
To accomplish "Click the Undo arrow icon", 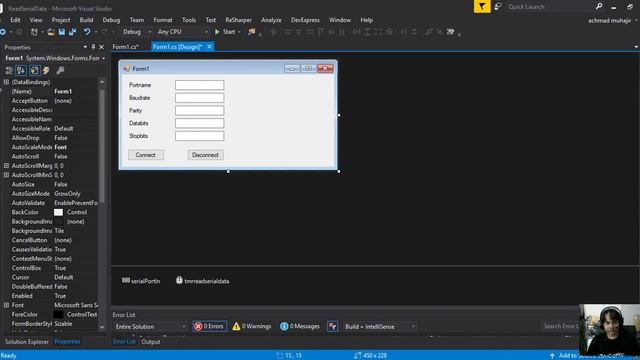I will point(87,32).
